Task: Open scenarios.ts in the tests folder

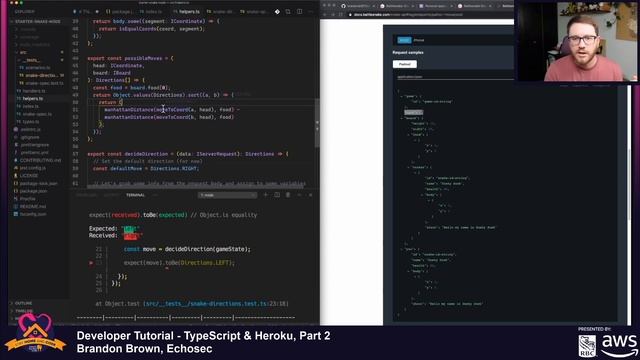Action: [x=39, y=68]
